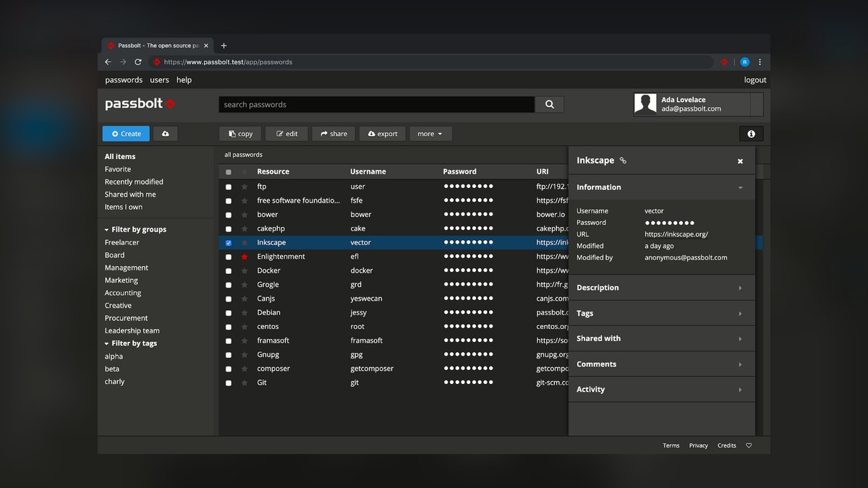The image size is (868, 488).
Task: Star the centos resource
Action: click(x=244, y=327)
